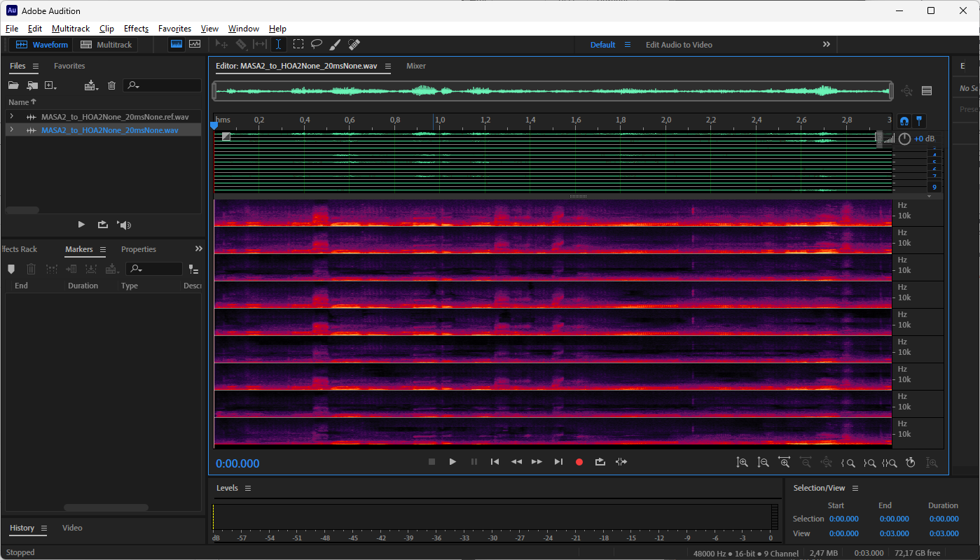Toggle auto-play speaker icon in Files panel
This screenshot has width=980, height=560.
[125, 225]
